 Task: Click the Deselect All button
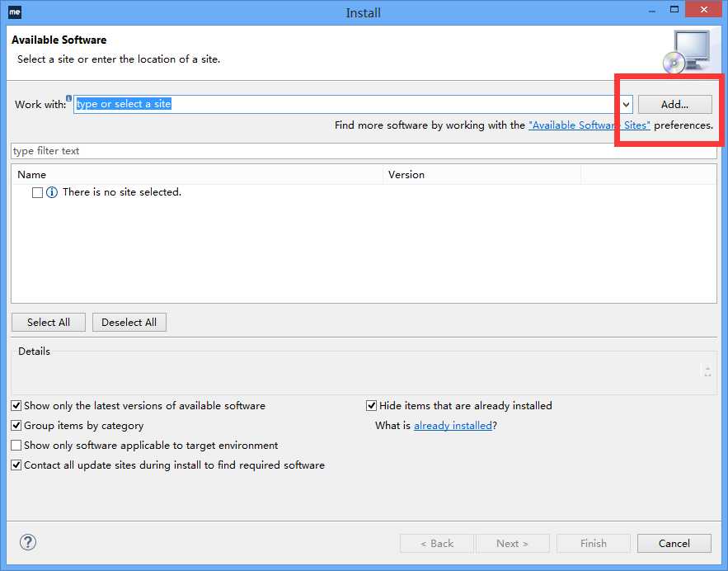[129, 323]
